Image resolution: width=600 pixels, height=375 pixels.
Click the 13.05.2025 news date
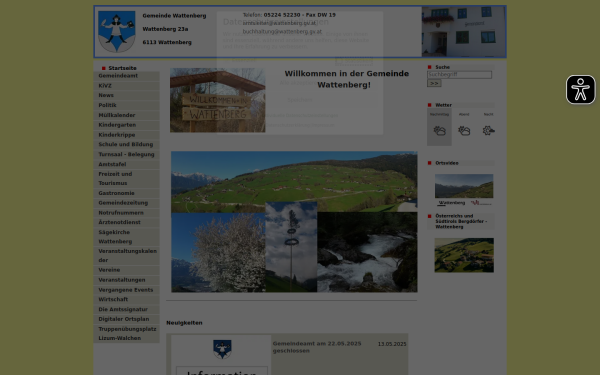coord(392,344)
